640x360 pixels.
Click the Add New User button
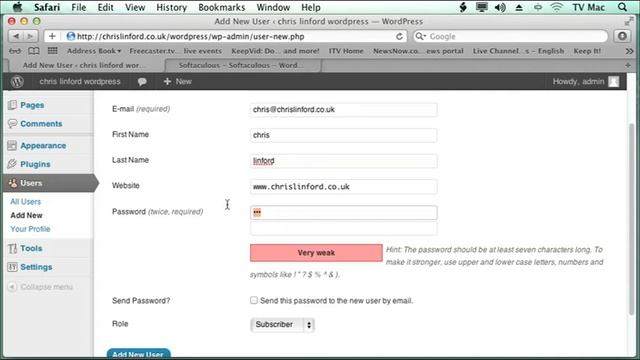[138, 354]
